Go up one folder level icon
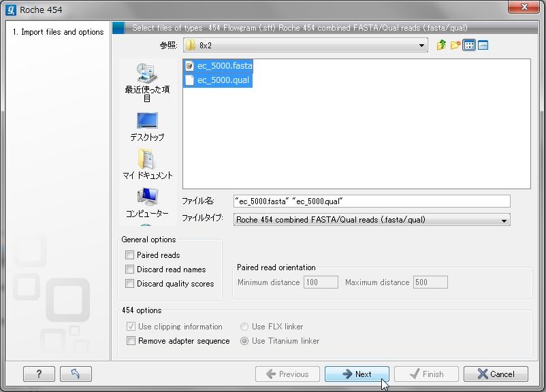Viewport: 546px width, 392px height. 441,46
